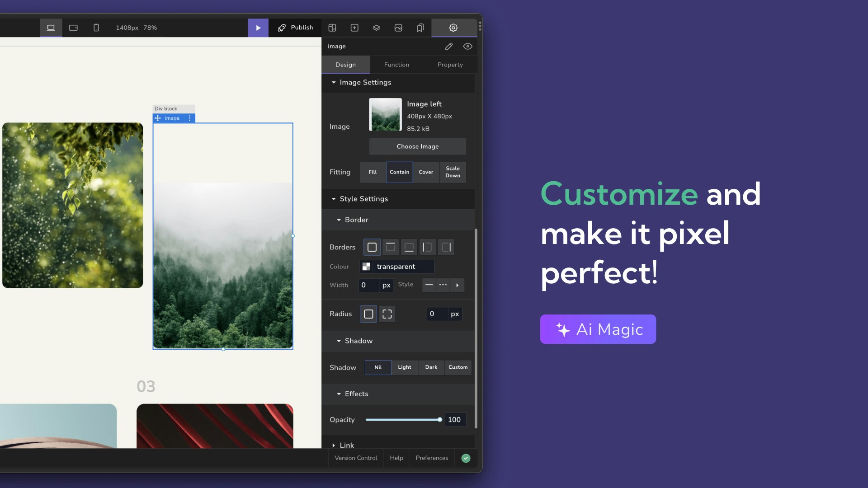Open Preferences
Viewport: 868px width, 488px height.
click(432, 458)
